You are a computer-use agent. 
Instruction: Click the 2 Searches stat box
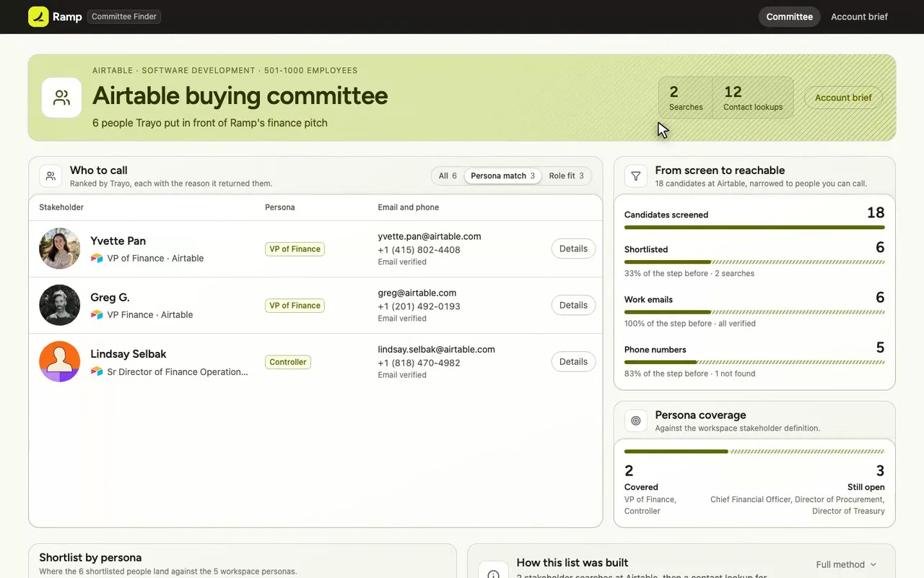click(x=686, y=98)
